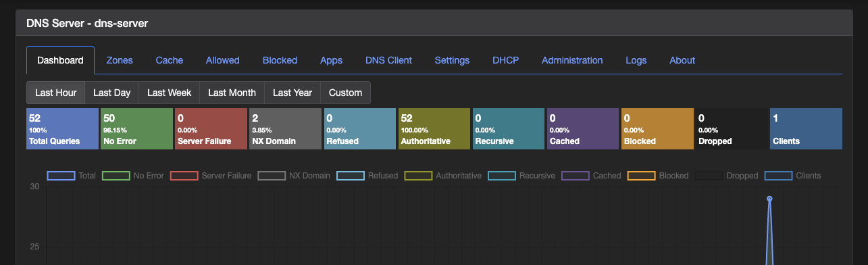Select the Last Day time range
The width and height of the screenshot is (868, 265).
pyautogui.click(x=112, y=93)
